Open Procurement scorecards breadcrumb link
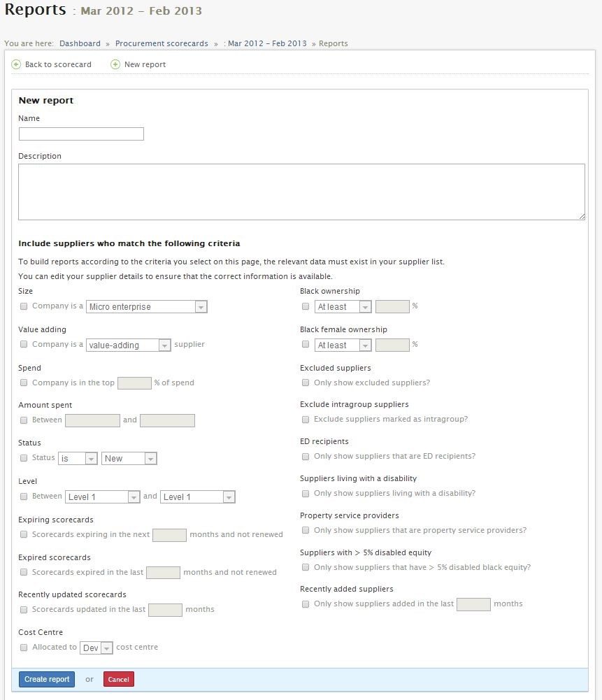Viewport: 602px width, 700px height. pos(162,43)
